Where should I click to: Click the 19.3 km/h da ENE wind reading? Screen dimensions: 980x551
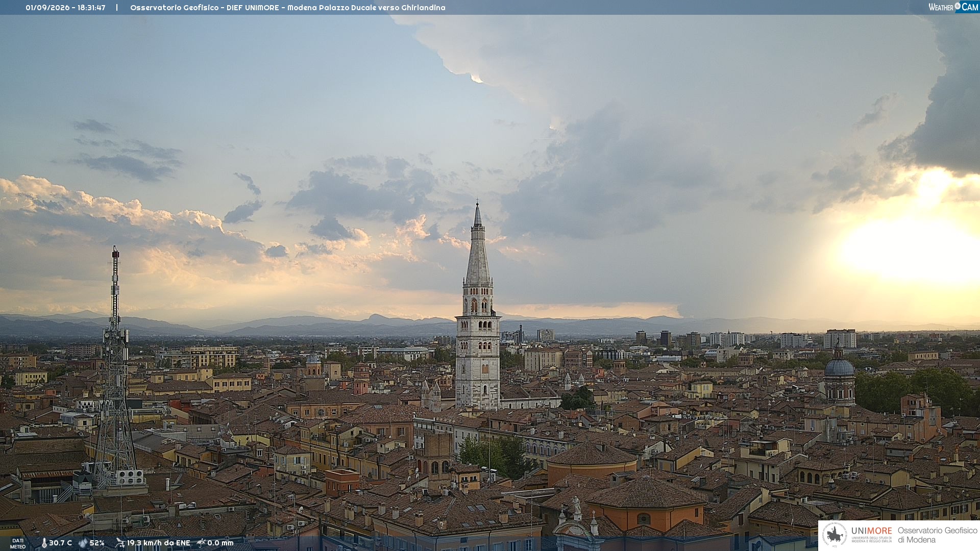pyautogui.click(x=158, y=543)
